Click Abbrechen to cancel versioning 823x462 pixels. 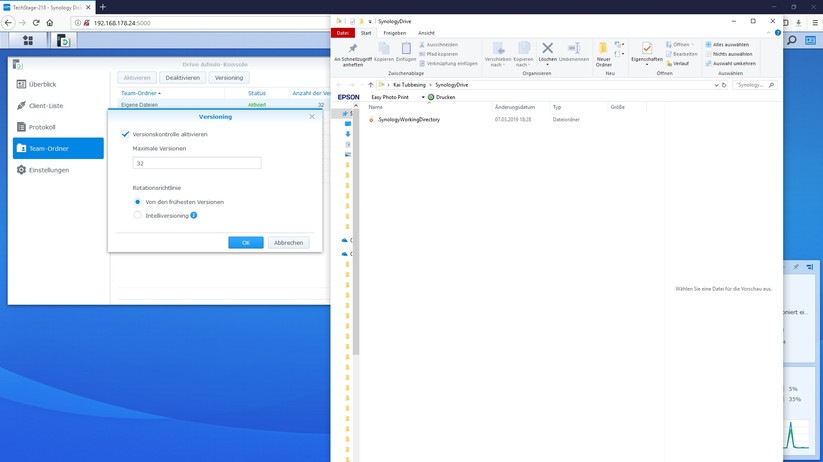coord(288,242)
